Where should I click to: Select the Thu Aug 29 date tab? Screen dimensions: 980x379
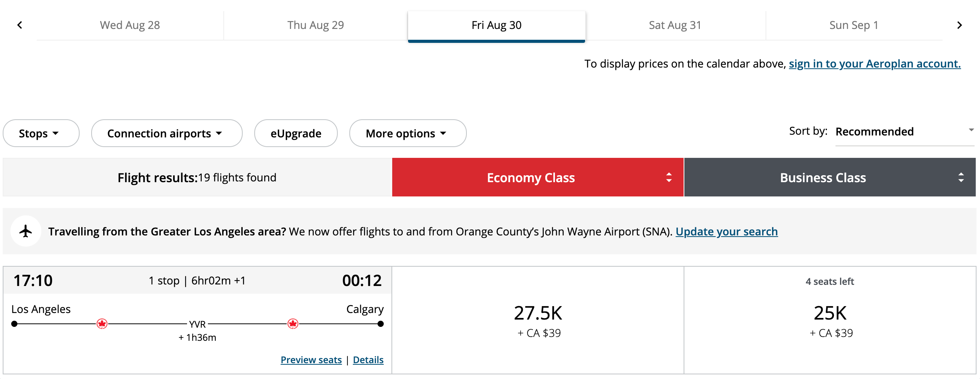[x=315, y=25]
